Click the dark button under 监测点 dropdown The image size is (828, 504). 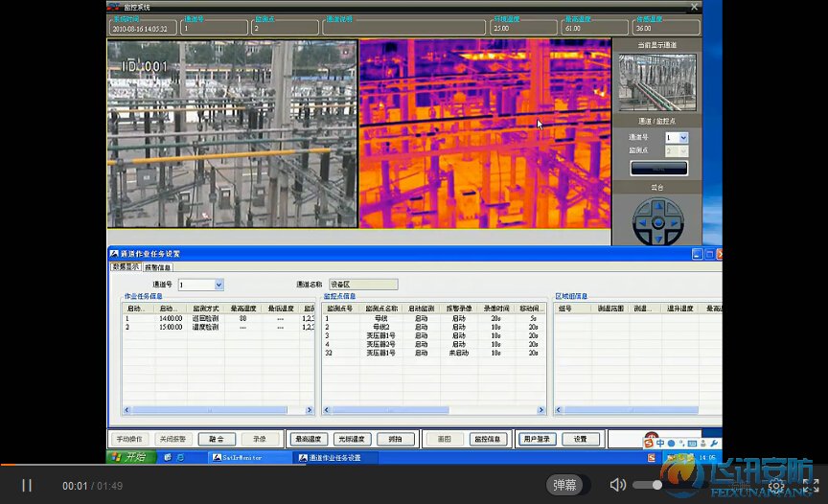tap(658, 169)
